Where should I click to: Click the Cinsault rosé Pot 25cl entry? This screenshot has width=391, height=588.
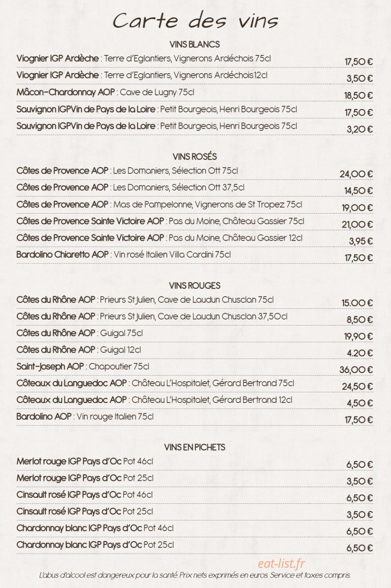[85, 511]
